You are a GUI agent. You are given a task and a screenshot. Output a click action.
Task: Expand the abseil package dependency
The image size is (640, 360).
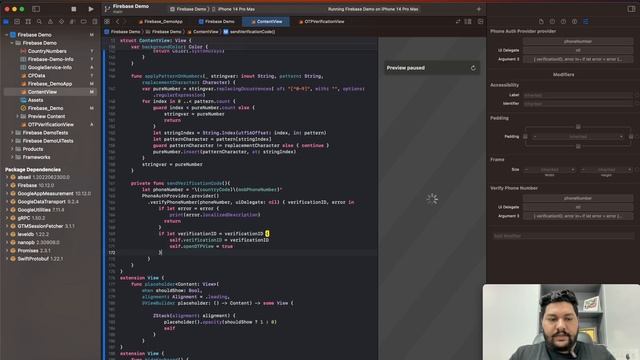[7, 178]
